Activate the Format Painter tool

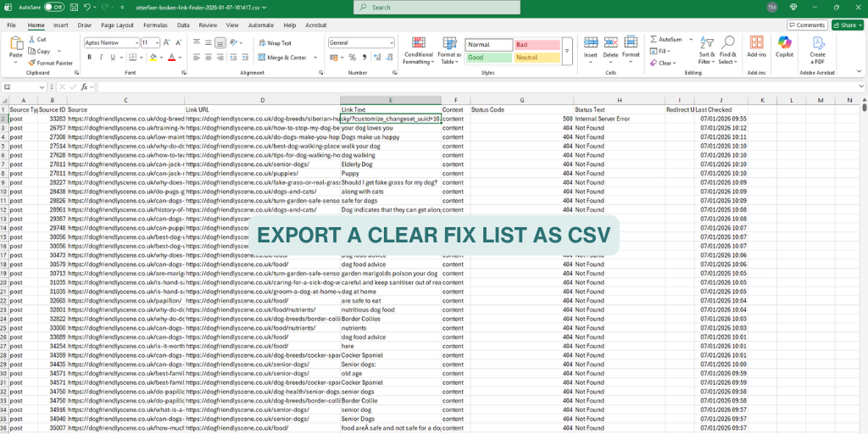pos(50,63)
